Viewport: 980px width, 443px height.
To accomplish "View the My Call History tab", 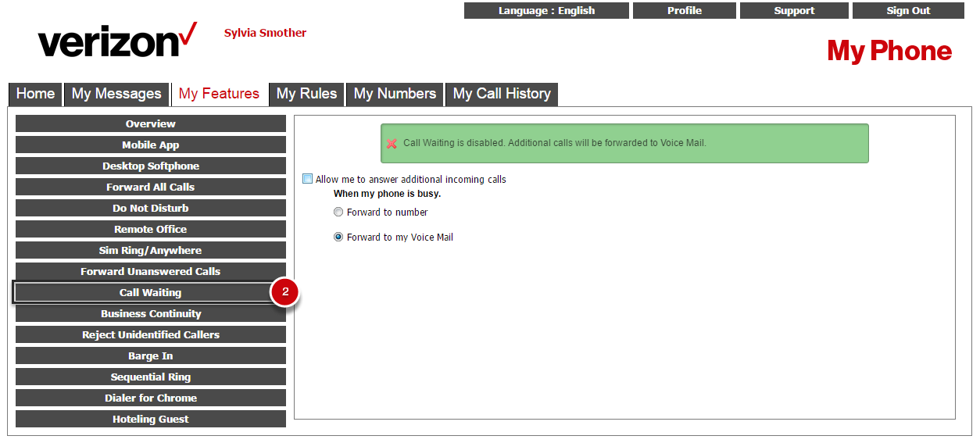I will point(502,94).
